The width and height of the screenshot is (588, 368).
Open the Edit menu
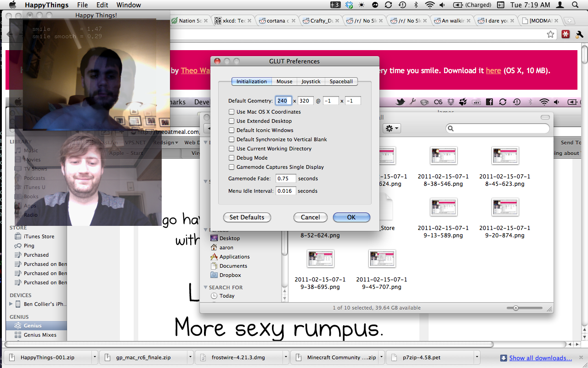(x=102, y=5)
